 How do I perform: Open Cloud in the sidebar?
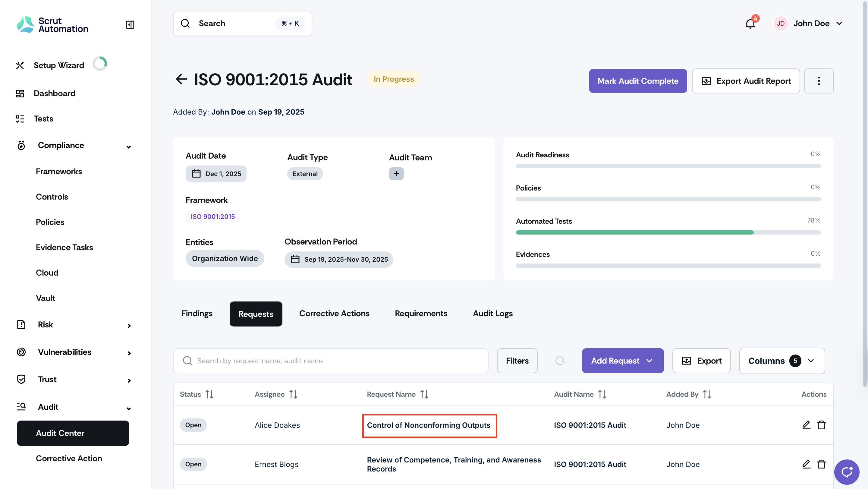click(x=47, y=273)
